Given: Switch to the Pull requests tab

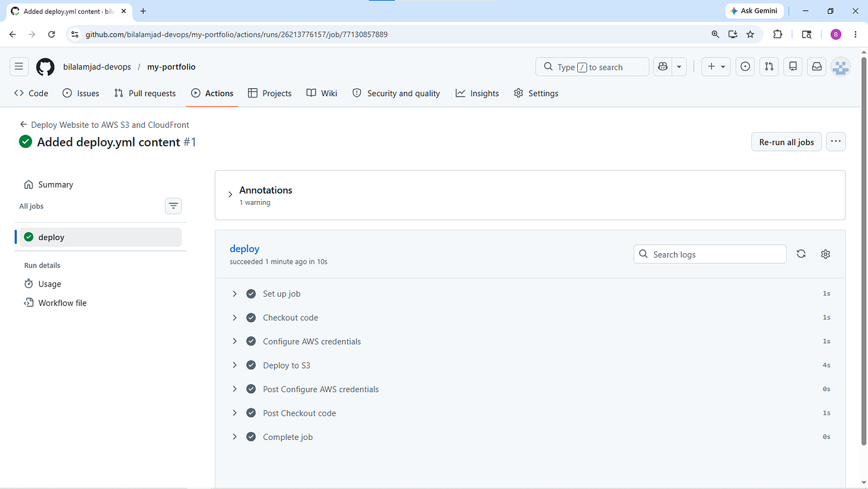Looking at the screenshot, I should (x=145, y=93).
